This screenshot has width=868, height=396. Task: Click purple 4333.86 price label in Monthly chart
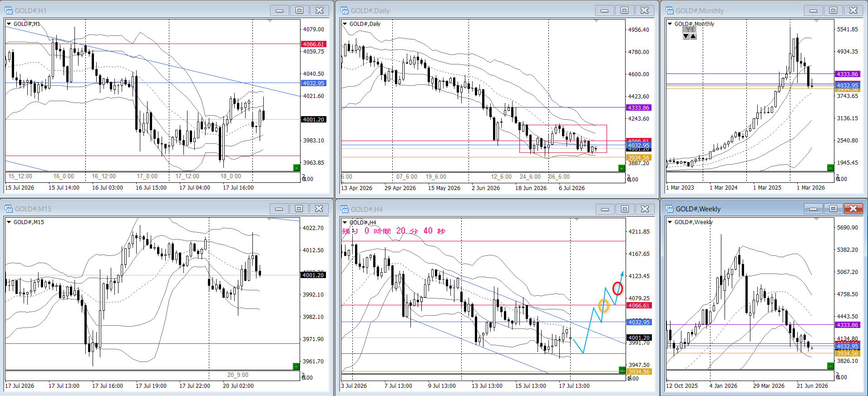tap(848, 74)
